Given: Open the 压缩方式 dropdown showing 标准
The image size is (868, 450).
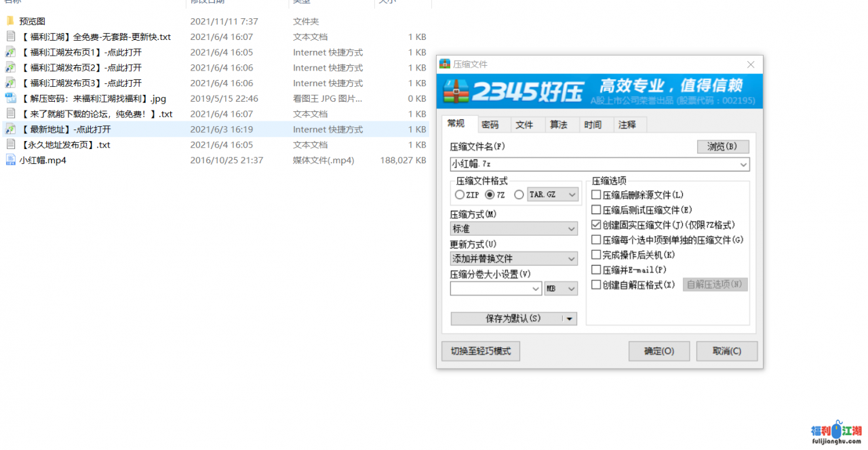Looking at the screenshot, I should pyautogui.click(x=513, y=229).
